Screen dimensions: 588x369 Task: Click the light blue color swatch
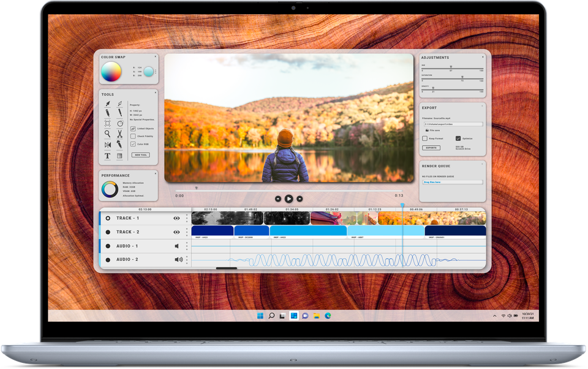coord(148,71)
